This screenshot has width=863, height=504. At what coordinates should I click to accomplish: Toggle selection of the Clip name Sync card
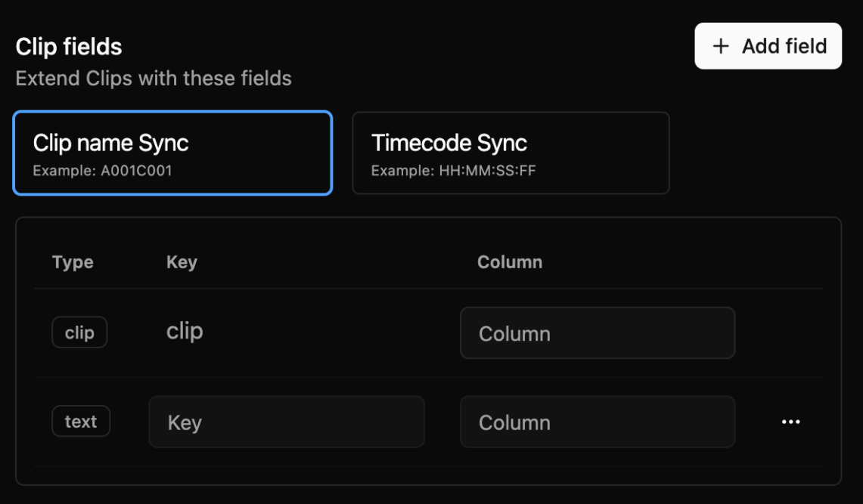(x=172, y=153)
